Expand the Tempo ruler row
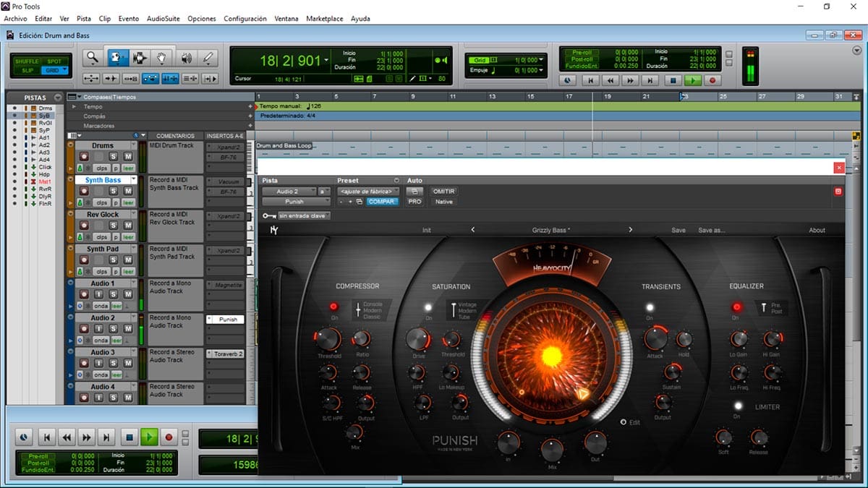The height and width of the screenshot is (488, 868). click(x=72, y=106)
